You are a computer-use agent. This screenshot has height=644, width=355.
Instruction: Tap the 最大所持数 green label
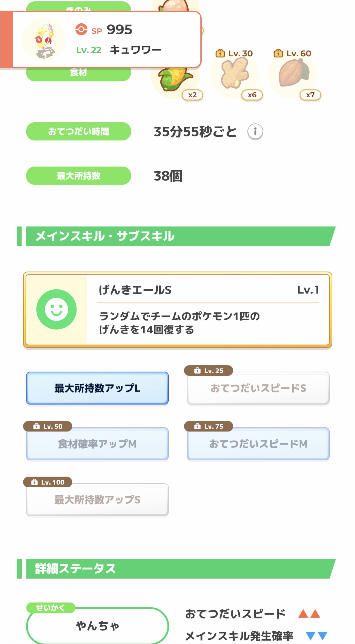click(78, 176)
